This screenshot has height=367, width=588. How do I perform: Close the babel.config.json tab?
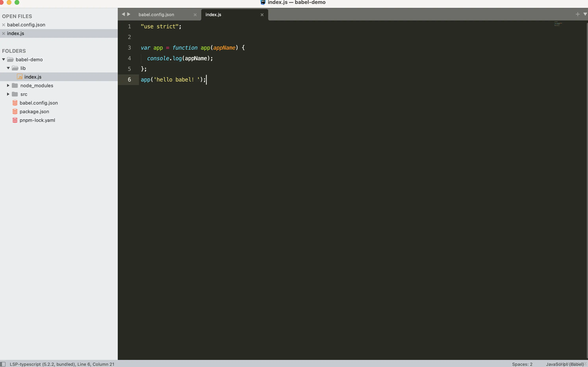click(195, 15)
